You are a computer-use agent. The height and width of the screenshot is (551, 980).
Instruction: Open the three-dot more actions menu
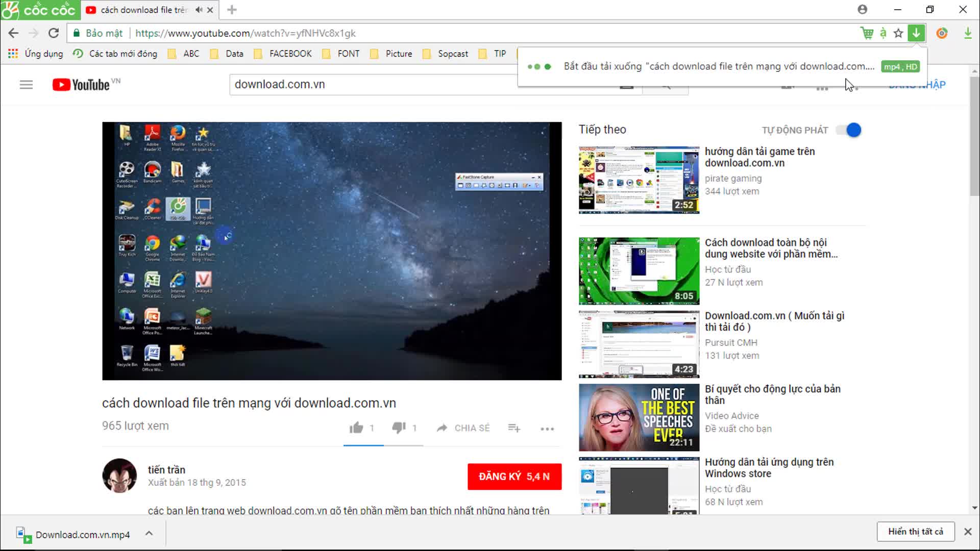tap(547, 429)
